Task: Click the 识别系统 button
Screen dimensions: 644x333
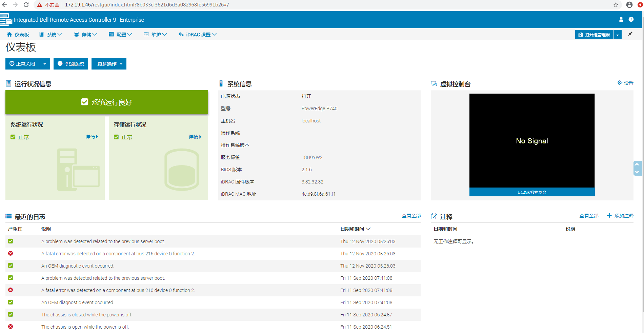Action: point(71,64)
